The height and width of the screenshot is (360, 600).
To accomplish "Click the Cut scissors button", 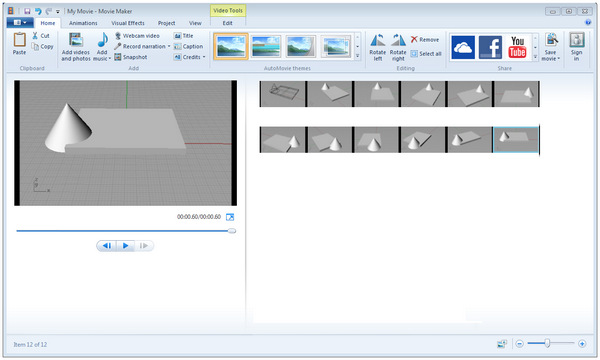I will [41, 36].
